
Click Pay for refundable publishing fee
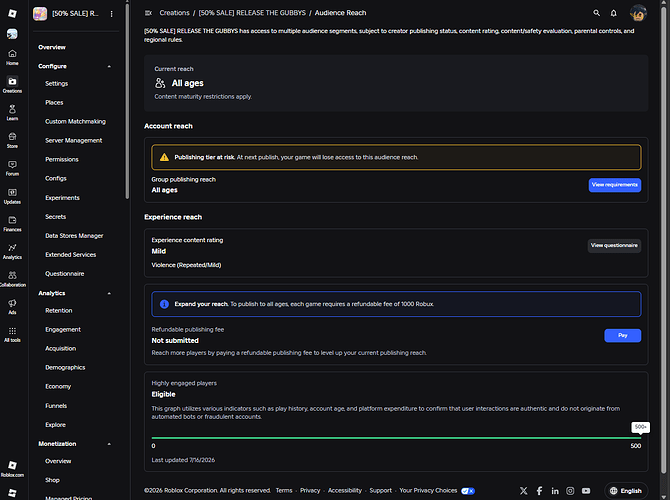(623, 335)
